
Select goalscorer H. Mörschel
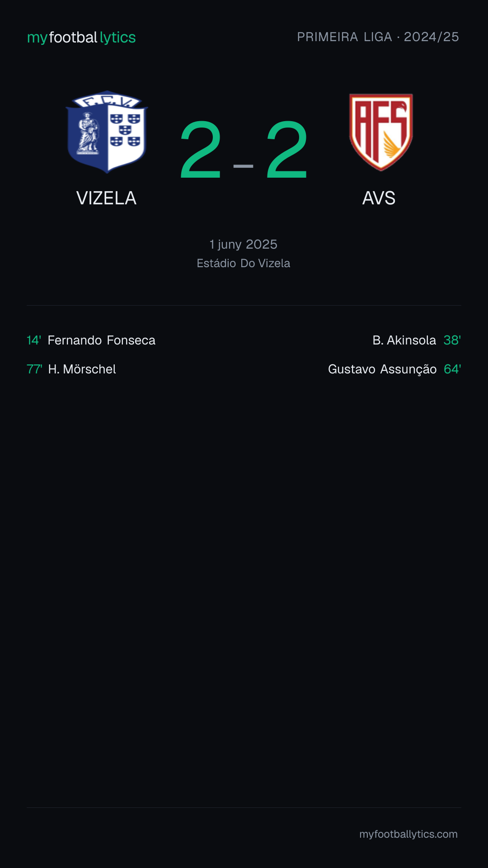pos(82,369)
